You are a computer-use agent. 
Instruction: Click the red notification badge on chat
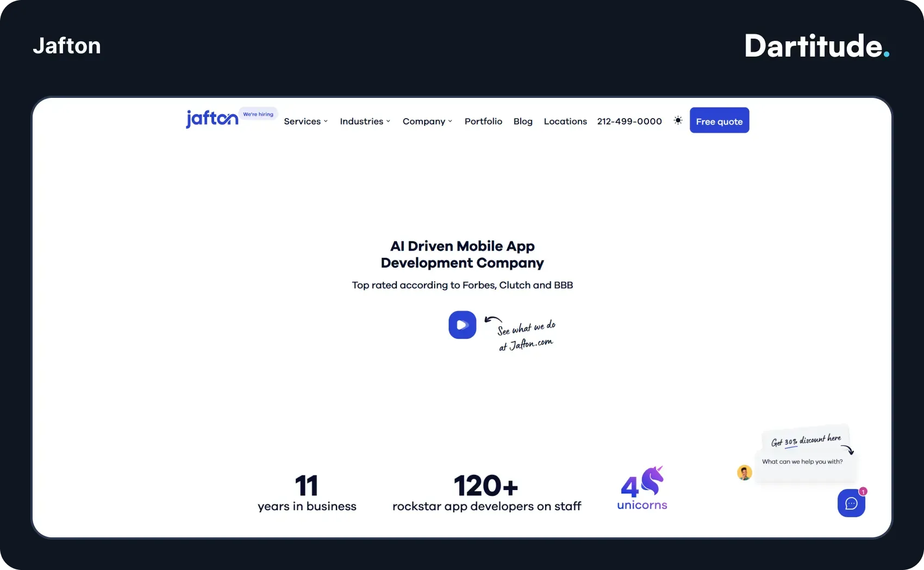(863, 492)
